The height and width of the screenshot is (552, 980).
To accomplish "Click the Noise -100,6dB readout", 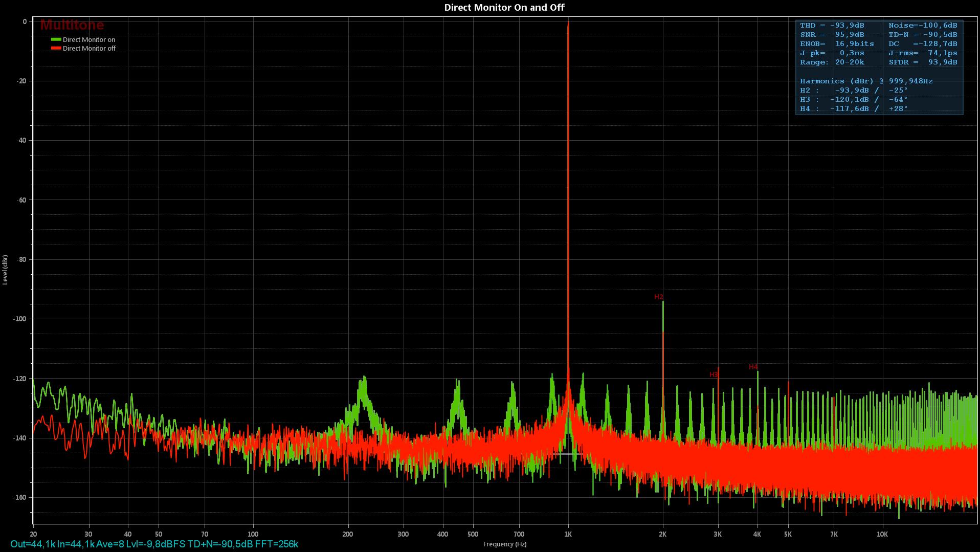I will (x=923, y=25).
